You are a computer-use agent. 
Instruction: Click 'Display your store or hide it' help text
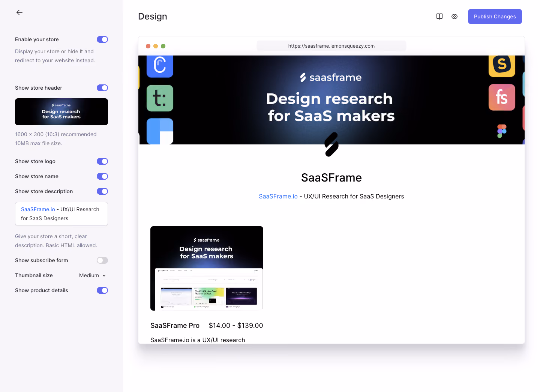[54, 51]
